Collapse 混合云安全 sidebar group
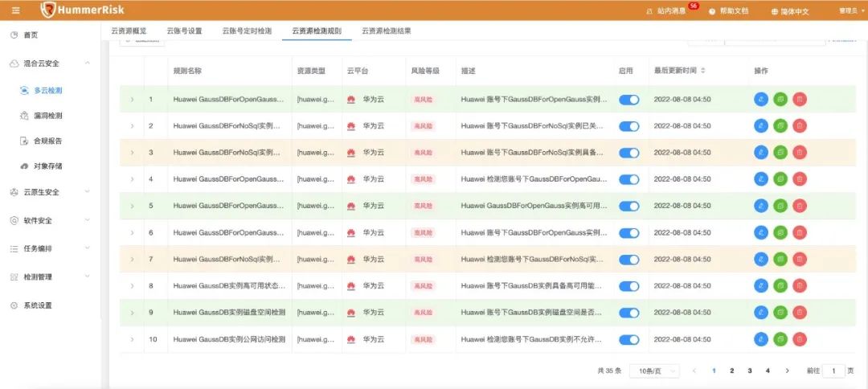The width and height of the screenshot is (868, 389). 51,63
